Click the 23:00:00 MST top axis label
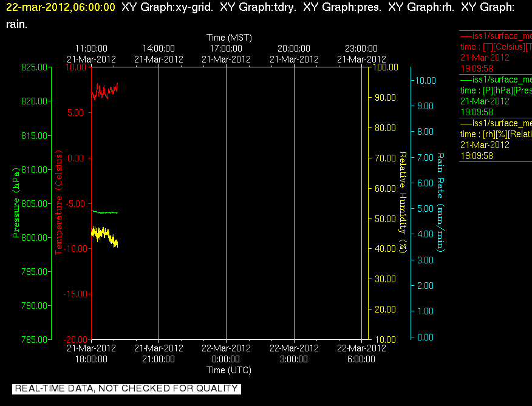Screen dimensions: 532x406 [x=361, y=49]
